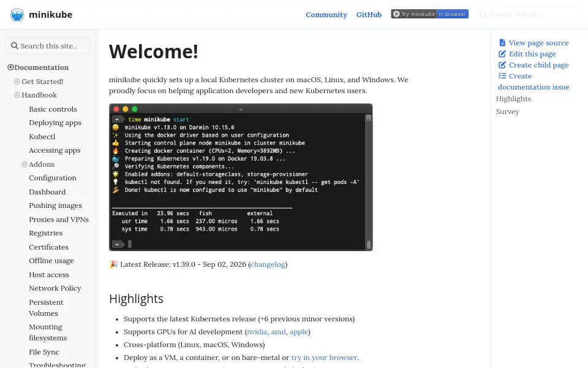Jump to Survey in page contents
588x368 pixels.
point(507,112)
